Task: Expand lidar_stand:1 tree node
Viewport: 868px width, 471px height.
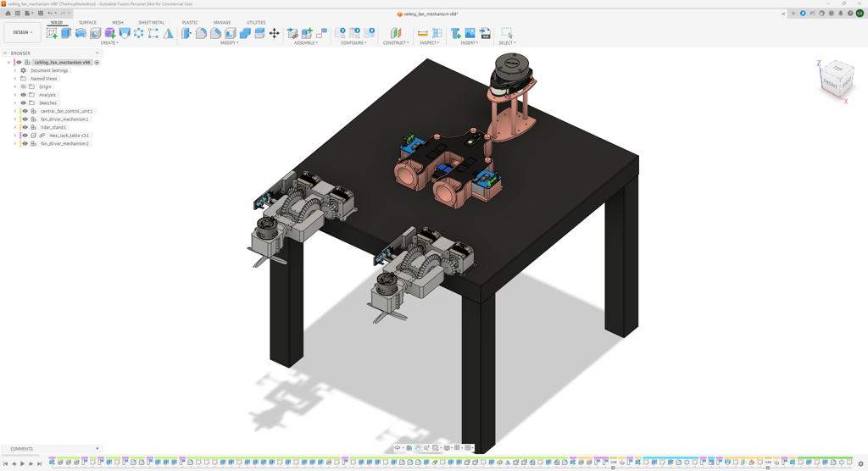Action: coord(15,127)
